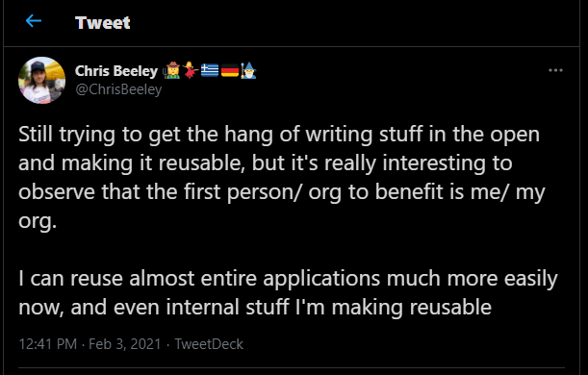Open the @ChrisBeeley handle link
The width and height of the screenshot is (588, 375).
click(118, 89)
